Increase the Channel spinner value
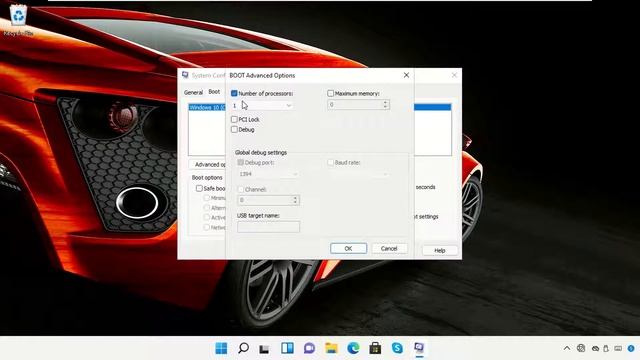Image resolution: width=640 pixels, height=360 pixels. coord(295,198)
